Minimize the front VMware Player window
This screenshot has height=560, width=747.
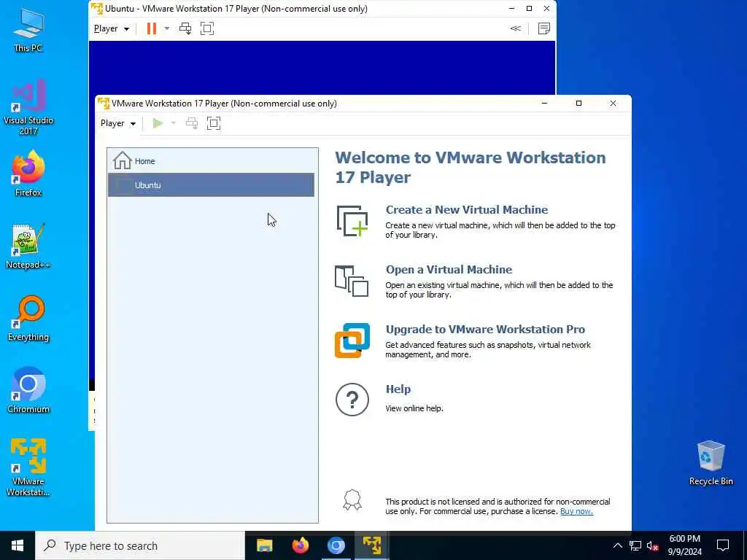(544, 104)
